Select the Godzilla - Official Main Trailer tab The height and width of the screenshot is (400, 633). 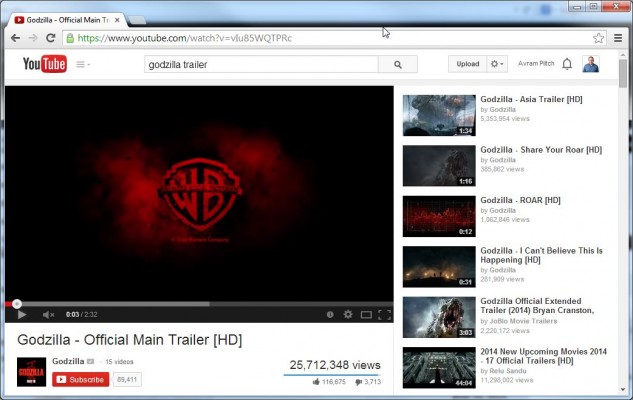tap(65, 19)
